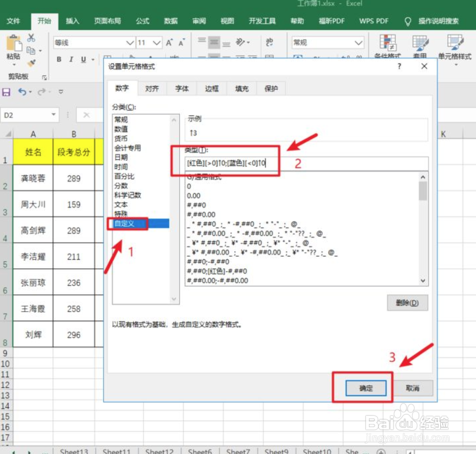Select the Format Painter brush icon
The height and width of the screenshot is (454, 476).
pos(31,63)
